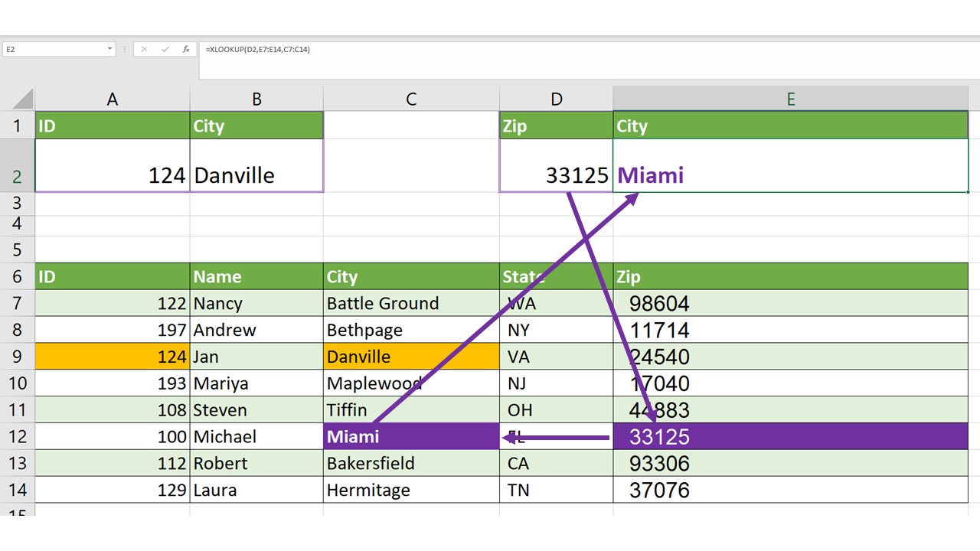Click the purple zip cell 33125 in row 12
Viewport: 980px width, 551px height.
tap(791, 436)
